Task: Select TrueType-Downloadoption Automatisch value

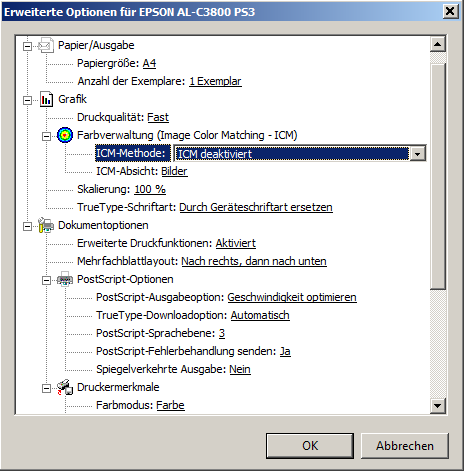Action: click(260, 315)
